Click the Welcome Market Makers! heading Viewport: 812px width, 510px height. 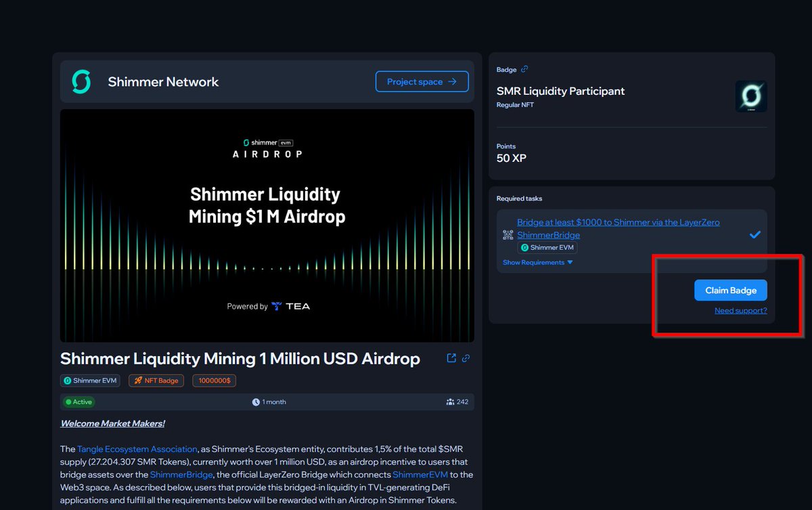coord(113,423)
